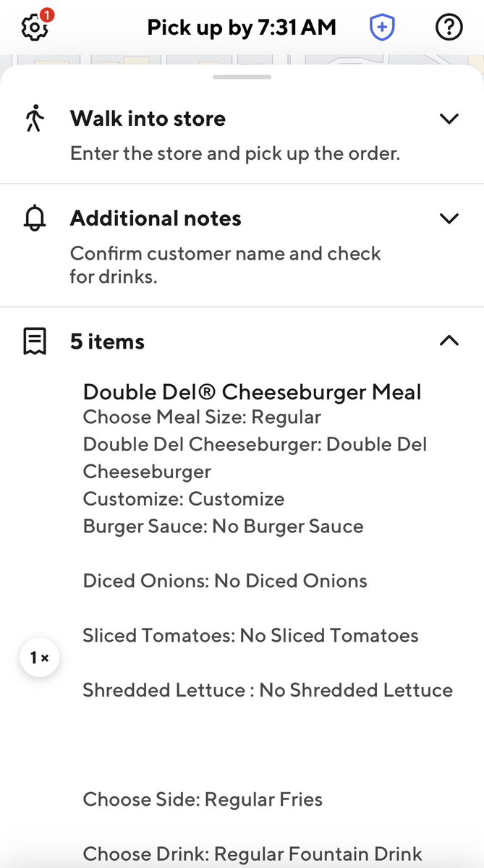
Task: Tap the Choose Side: Regular Fries line
Action: (x=203, y=799)
